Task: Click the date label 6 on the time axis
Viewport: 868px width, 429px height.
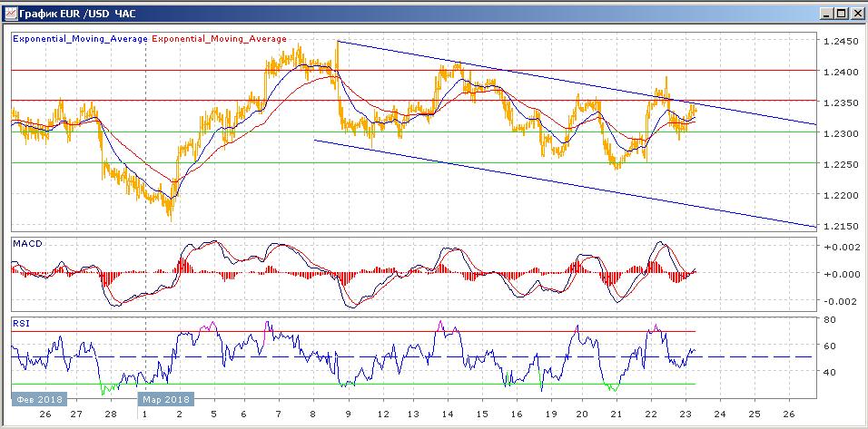Action: [x=244, y=414]
